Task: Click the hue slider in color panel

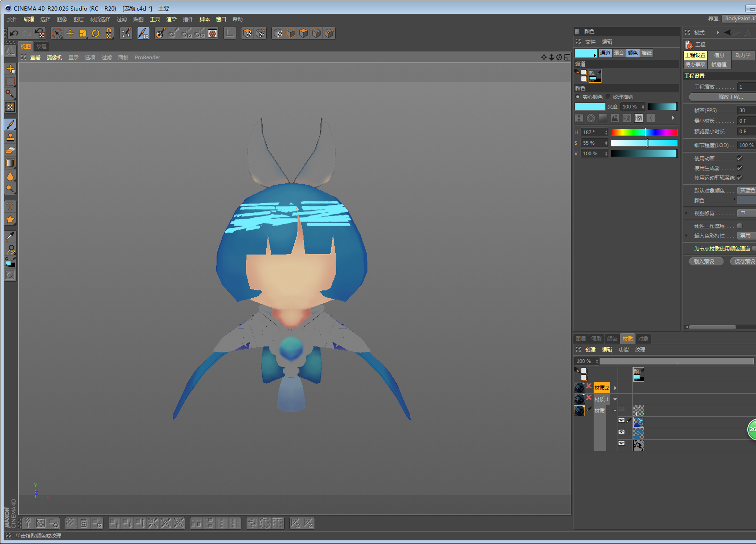Action: [644, 132]
